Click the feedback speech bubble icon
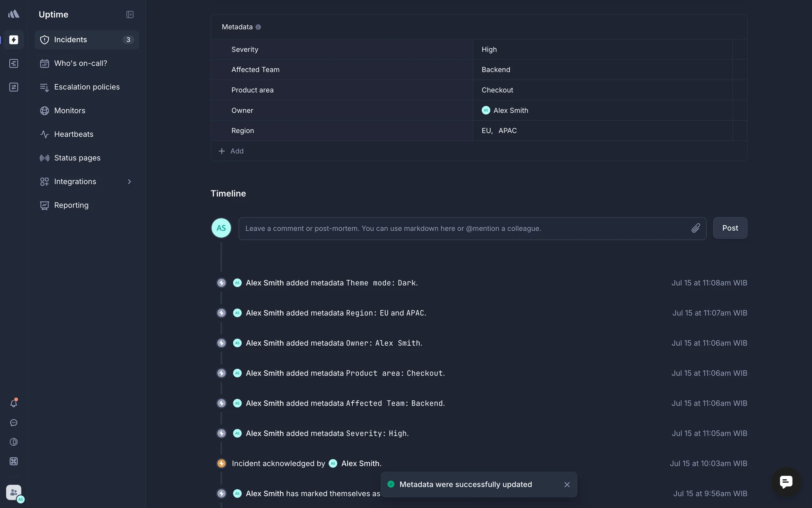The image size is (812, 508). pyautogui.click(x=14, y=423)
